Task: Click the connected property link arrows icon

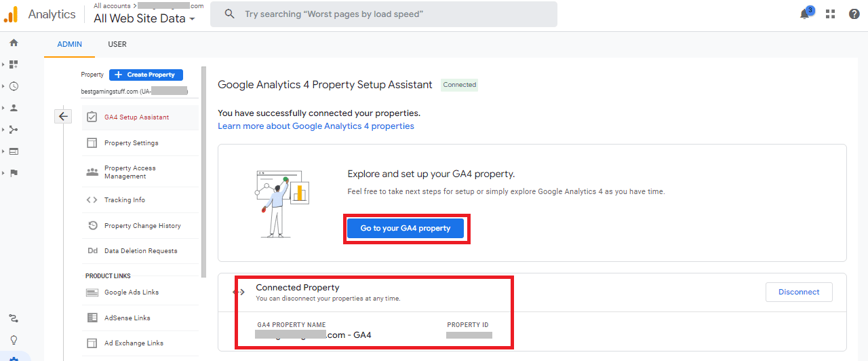Action: click(x=239, y=292)
